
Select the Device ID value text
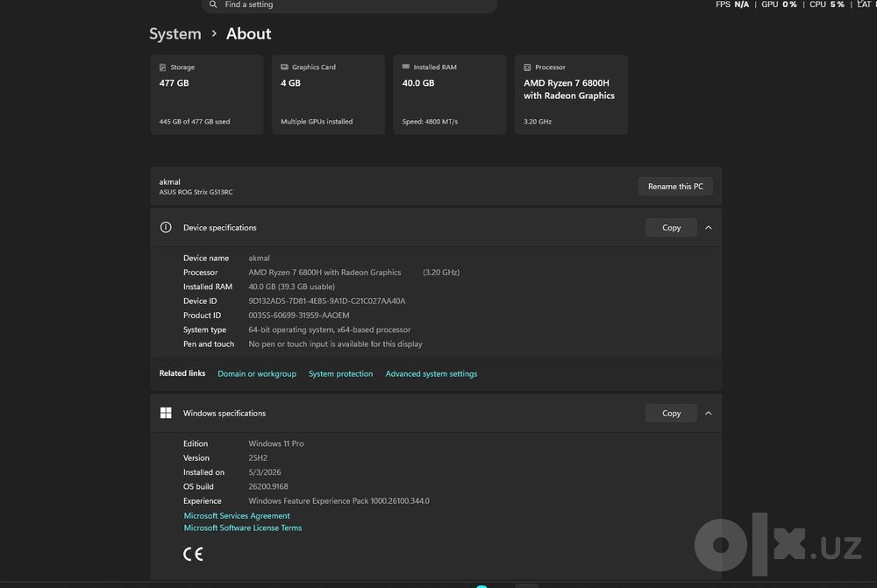(x=327, y=301)
